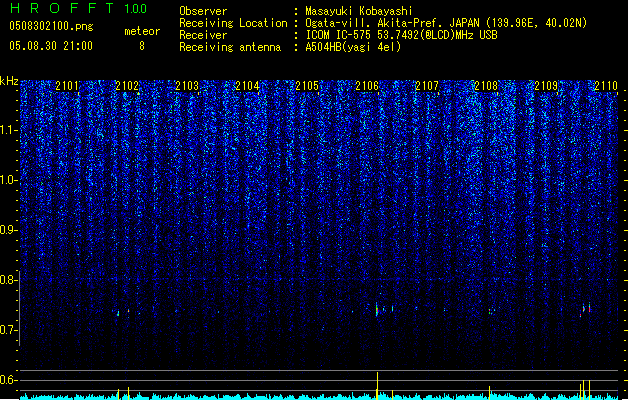Click the kHz axis unit label

pos(9,81)
